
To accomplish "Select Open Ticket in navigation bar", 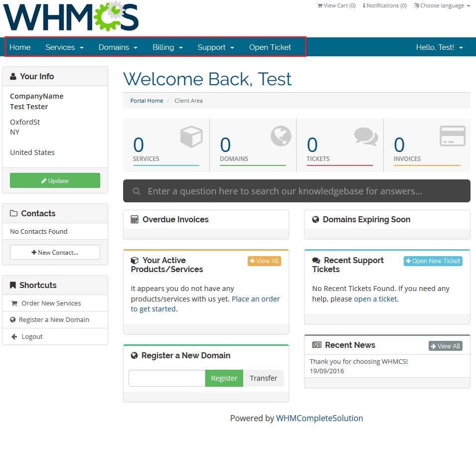I will point(270,47).
